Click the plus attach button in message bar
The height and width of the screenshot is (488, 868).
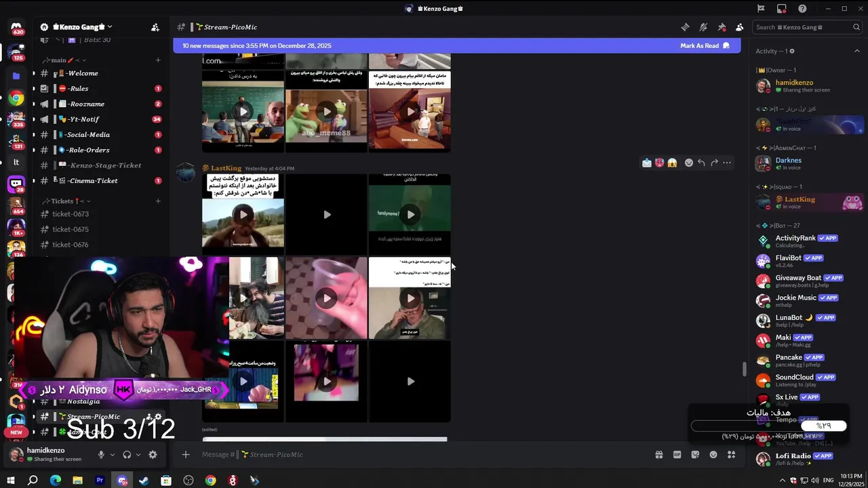(186, 455)
